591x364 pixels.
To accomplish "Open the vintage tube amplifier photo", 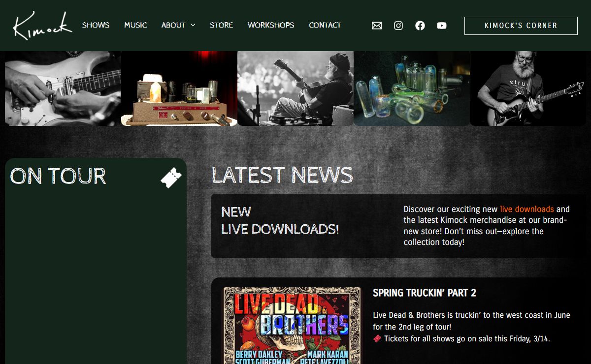I will [x=179, y=89].
